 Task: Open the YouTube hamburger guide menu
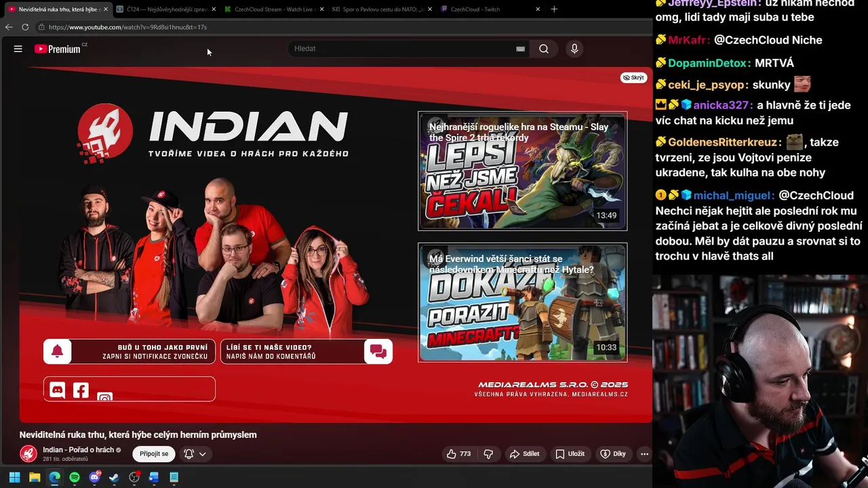click(x=18, y=49)
